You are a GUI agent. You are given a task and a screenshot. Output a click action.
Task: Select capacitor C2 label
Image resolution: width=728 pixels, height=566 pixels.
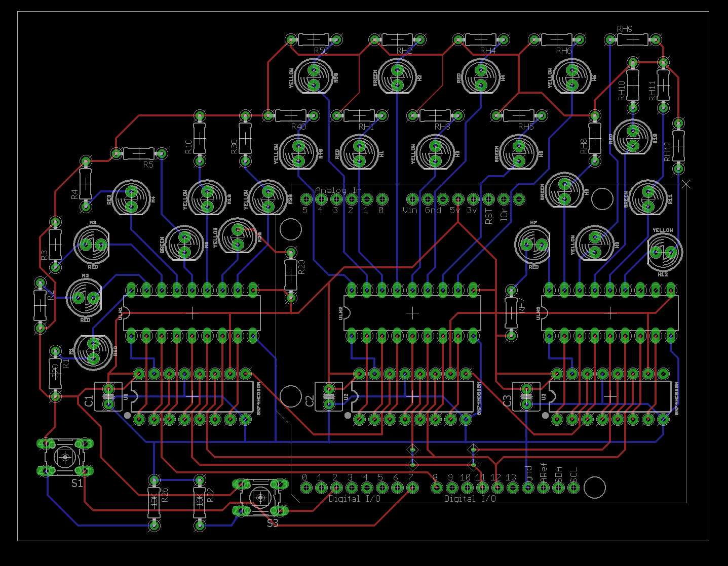click(x=310, y=401)
